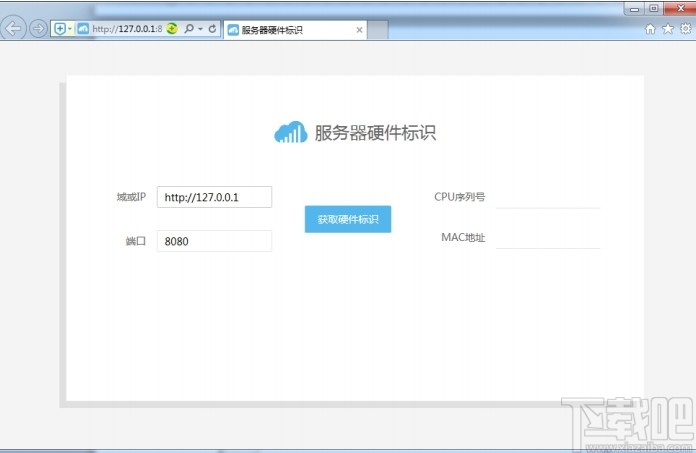Close the browser window
696x453 pixels.
click(x=680, y=8)
